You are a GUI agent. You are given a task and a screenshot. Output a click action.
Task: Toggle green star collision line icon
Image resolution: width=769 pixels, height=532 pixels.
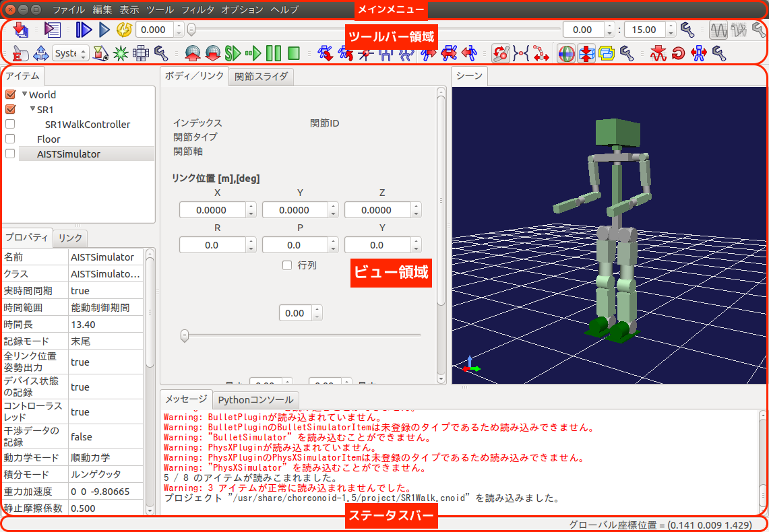(x=121, y=53)
